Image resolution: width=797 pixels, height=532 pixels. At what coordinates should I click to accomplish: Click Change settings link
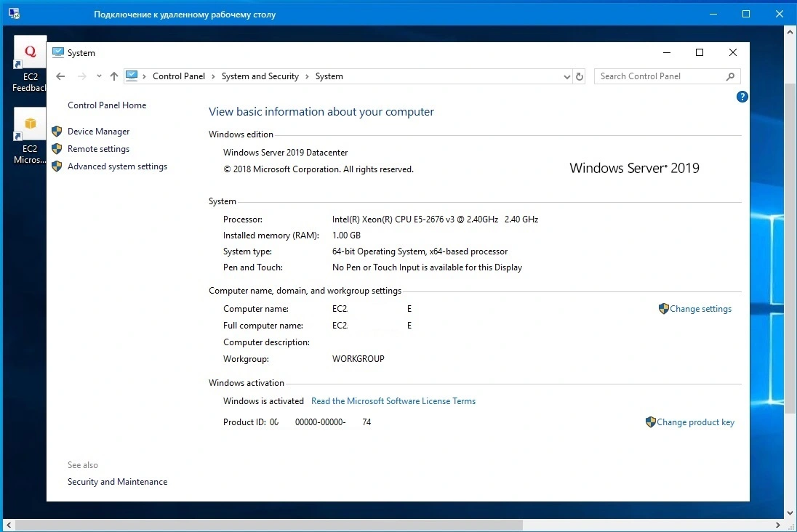(x=700, y=308)
